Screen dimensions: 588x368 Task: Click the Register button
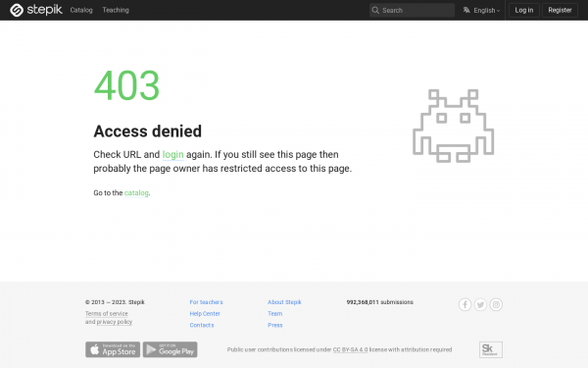tap(560, 10)
